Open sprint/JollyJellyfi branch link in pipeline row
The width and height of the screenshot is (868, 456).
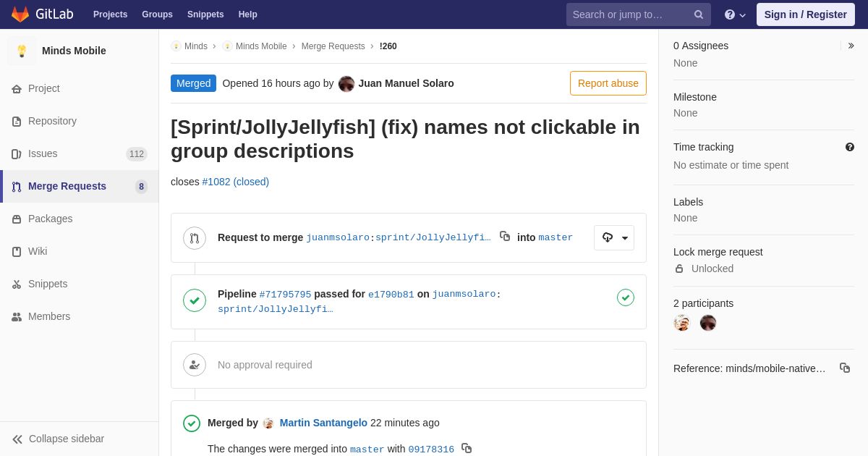click(276, 309)
